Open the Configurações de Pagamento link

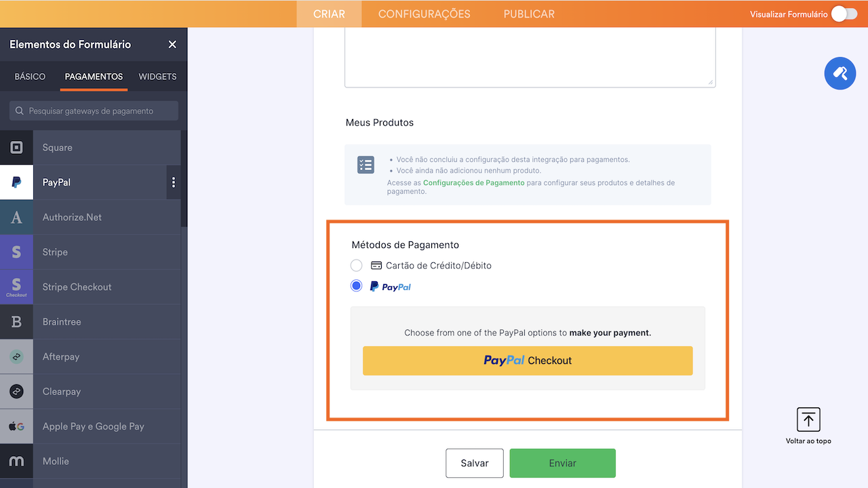pos(473,183)
